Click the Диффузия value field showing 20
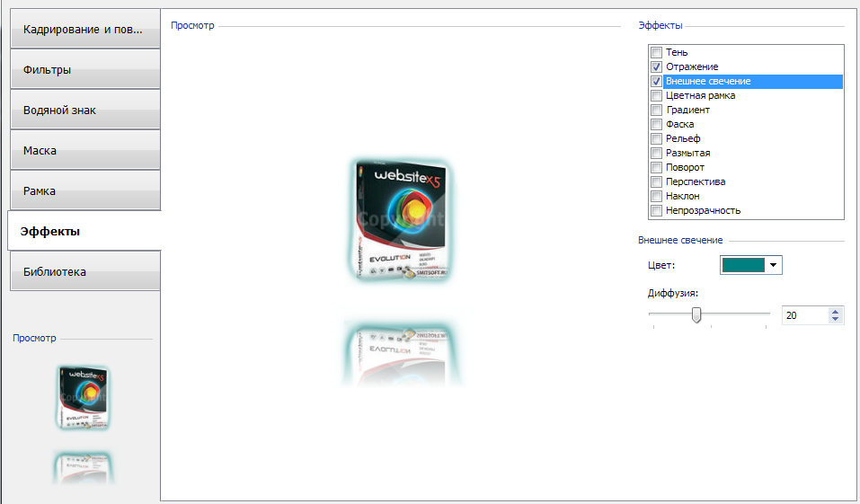Image resolution: width=860 pixels, height=504 pixels. (805, 315)
